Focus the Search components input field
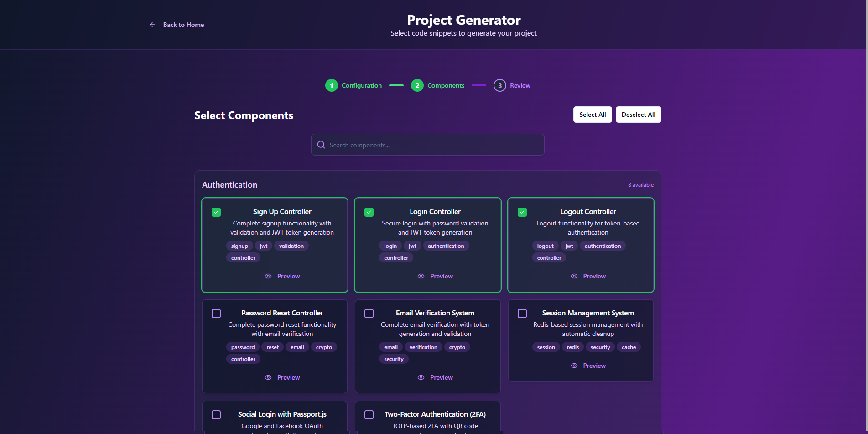 coord(428,145)
